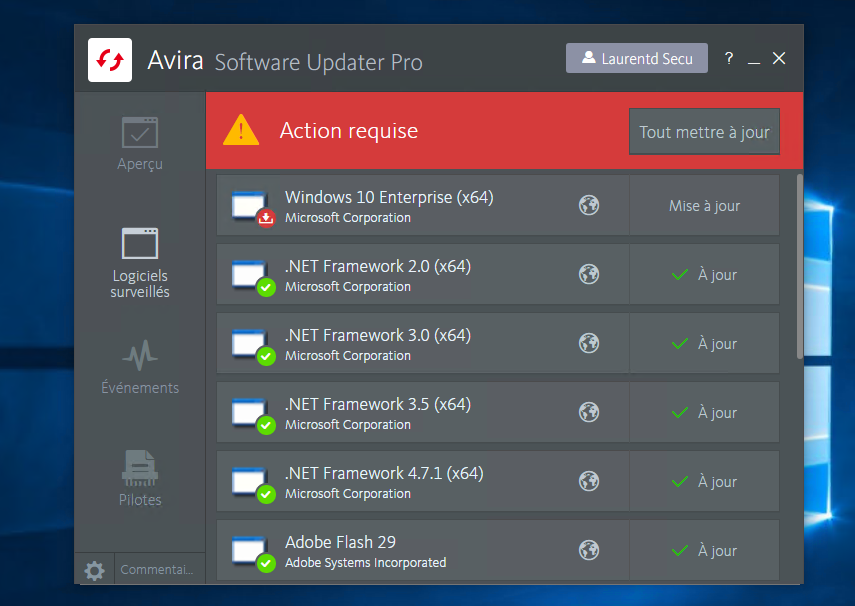855x606 pixels.
Task: Click the software list vertical scrollbar
Action: pyautogui.click(x=799, y=266)
